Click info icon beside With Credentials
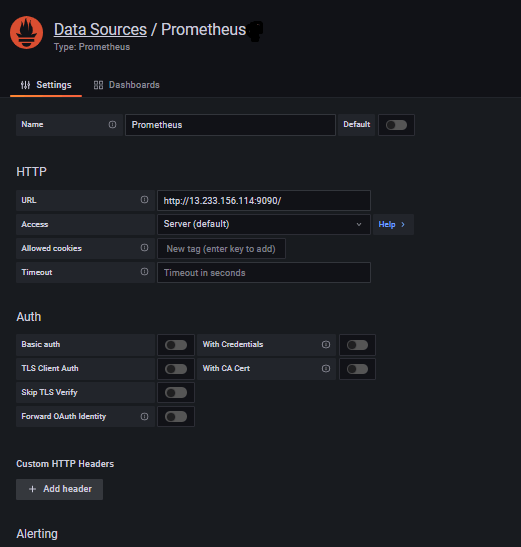 pyautogui.click(x=326, y=345)
